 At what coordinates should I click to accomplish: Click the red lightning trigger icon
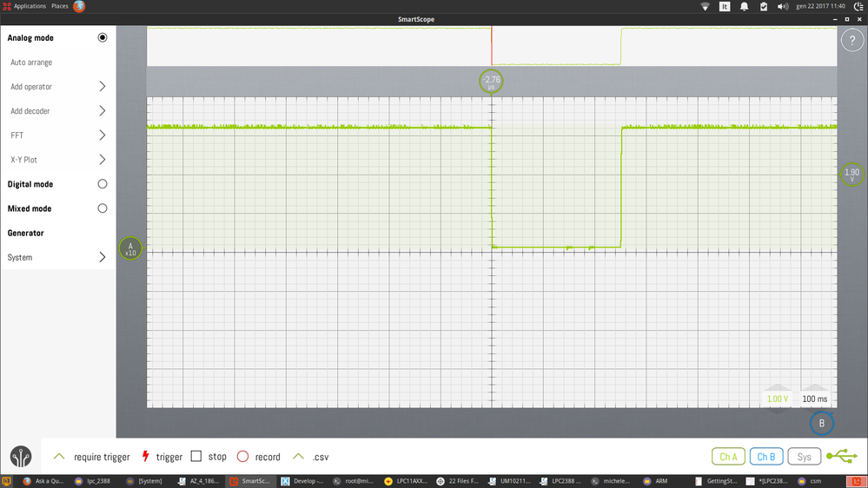(x=146, y=457)
